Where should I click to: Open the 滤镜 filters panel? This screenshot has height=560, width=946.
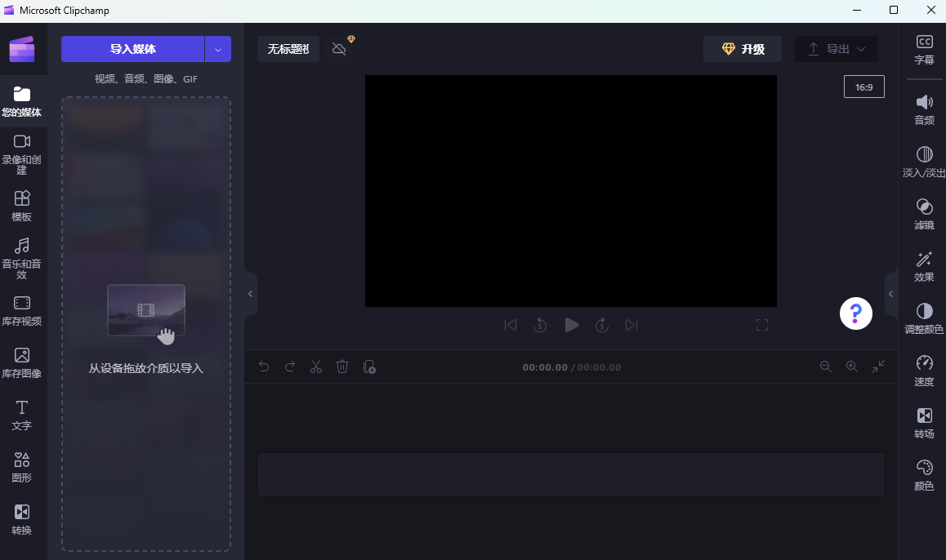click(924, 214)
